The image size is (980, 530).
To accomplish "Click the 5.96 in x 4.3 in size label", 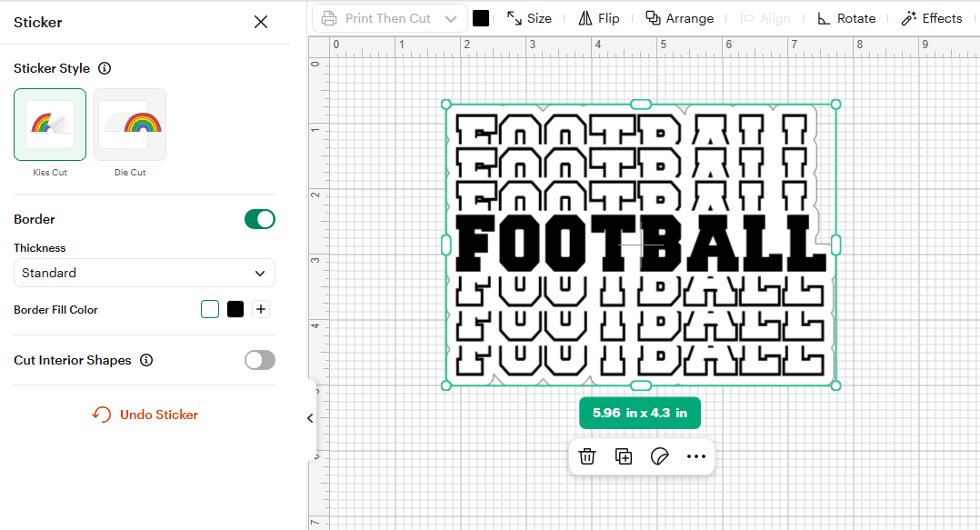I will point(640,413).
